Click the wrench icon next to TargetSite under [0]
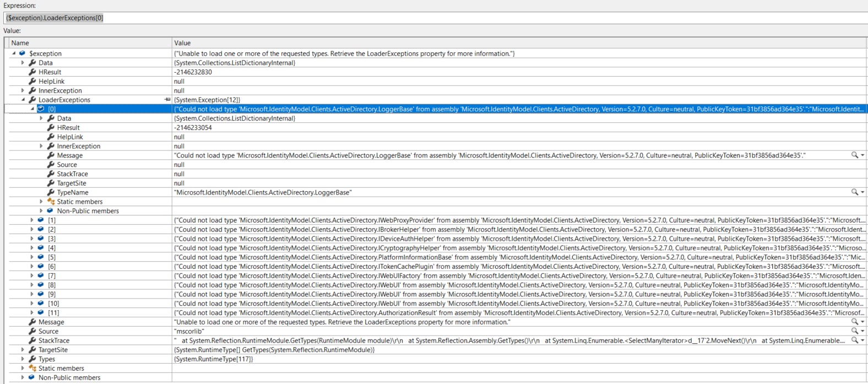Image resolution: width=868 pixels, height=384 pixels. click(x=51, y=183)
